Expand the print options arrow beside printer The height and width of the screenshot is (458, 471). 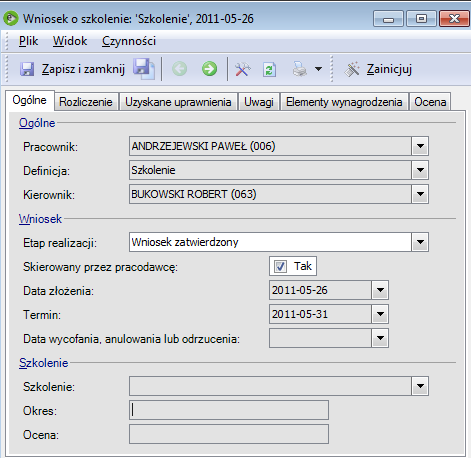pos(319,69)
